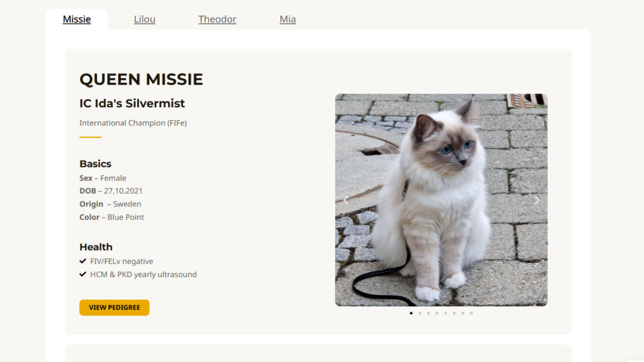The image size is (644, 362).
Task: Reselect the active Missie tab
Action: point(77,19)
